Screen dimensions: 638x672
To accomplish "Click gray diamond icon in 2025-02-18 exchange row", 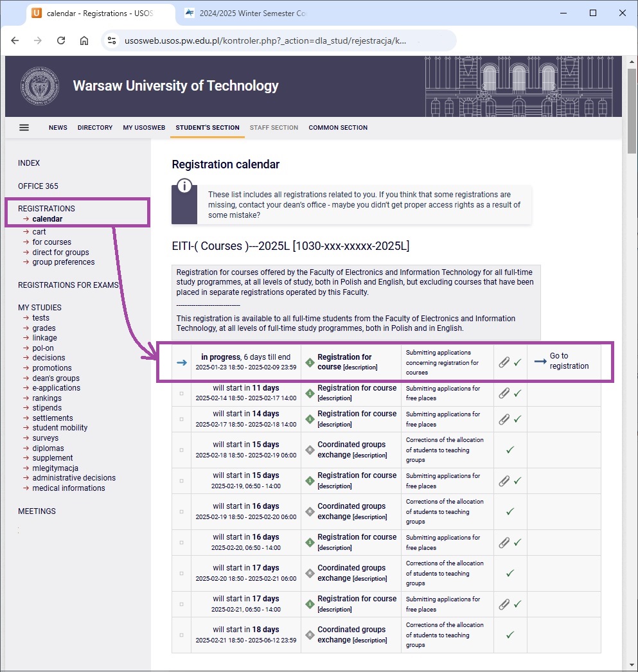I will coord(310,450).
